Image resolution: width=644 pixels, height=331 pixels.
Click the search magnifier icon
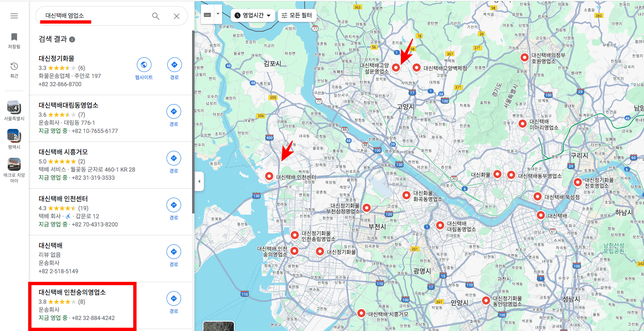pyautogui.click(x=156, y=16)
